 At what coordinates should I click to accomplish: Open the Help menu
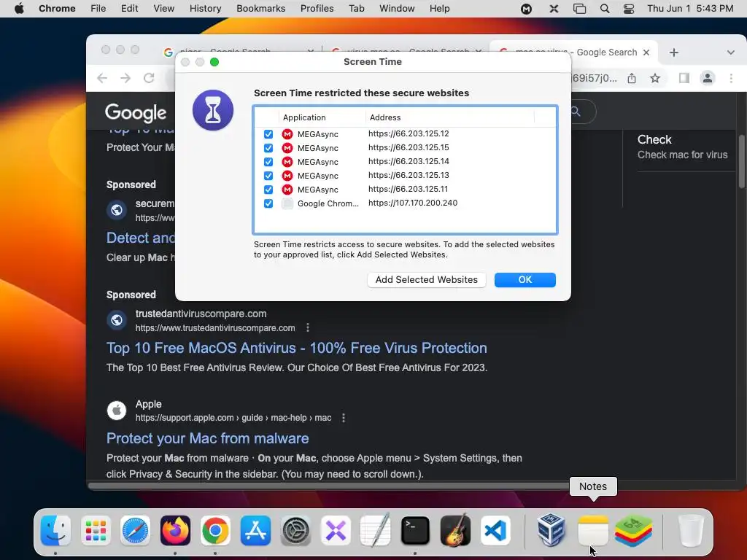tap(439, 9)
